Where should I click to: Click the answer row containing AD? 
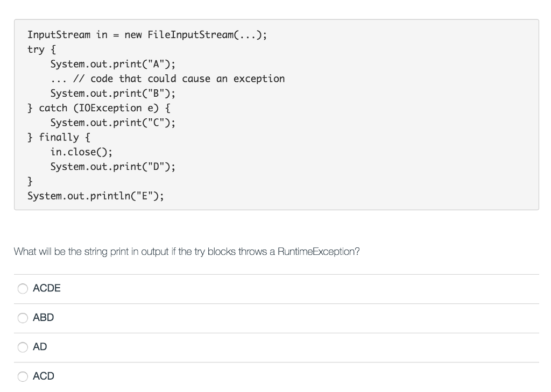pos(269,347)
